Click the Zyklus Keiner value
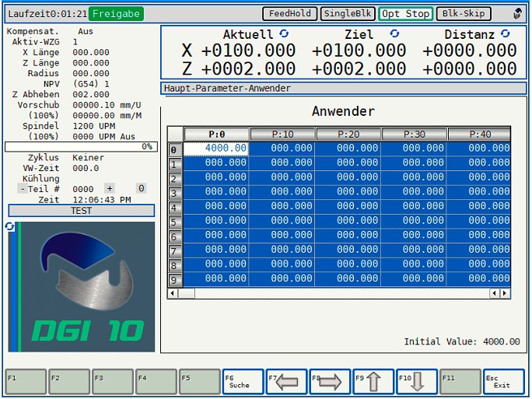 [x=88, y=158]
